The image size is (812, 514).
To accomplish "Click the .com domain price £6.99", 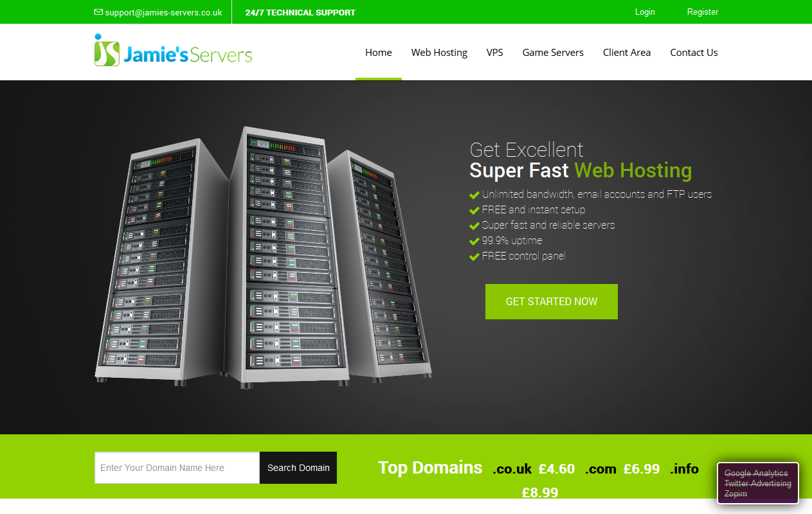I will point(642,469).
